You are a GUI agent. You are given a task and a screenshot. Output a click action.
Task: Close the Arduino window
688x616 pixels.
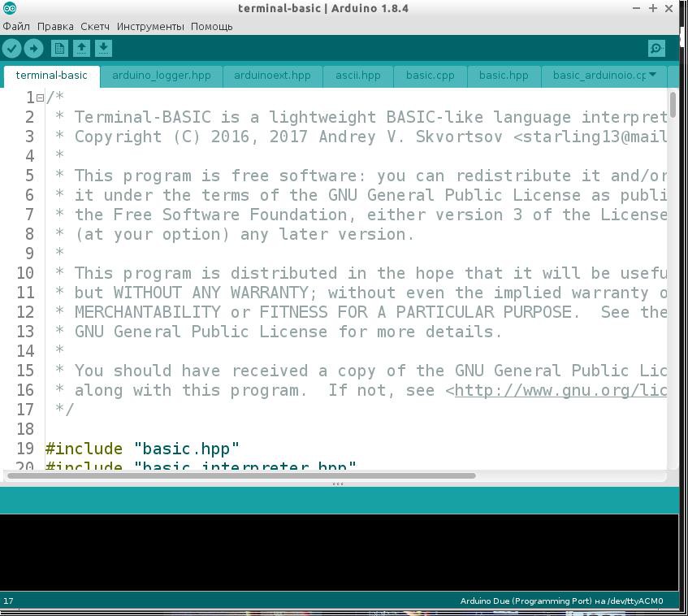(x=669, y=8)
